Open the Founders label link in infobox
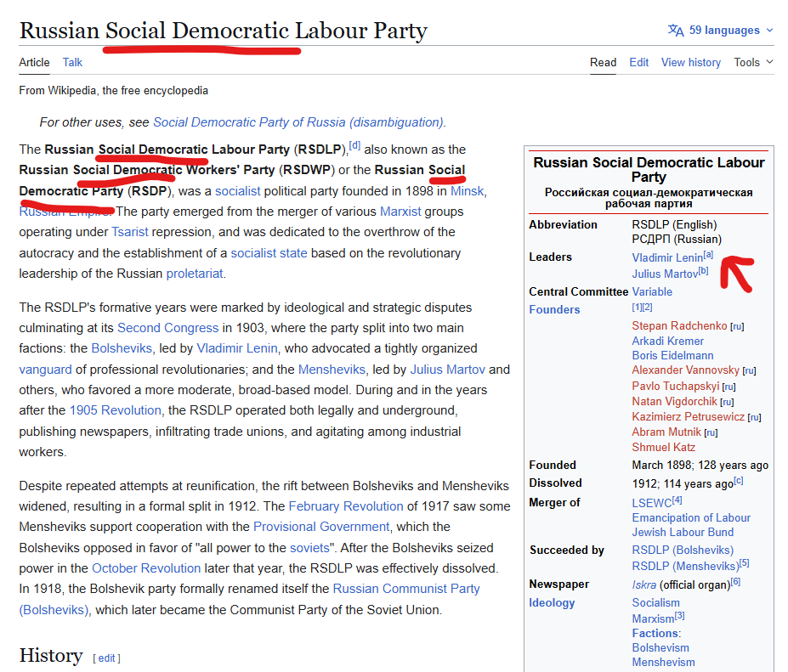Screen dimensions: 788x672 (x=554, y=309)
